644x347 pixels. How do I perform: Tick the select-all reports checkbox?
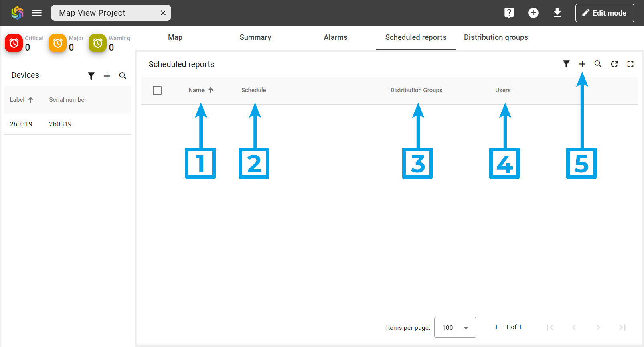point(157,90)
